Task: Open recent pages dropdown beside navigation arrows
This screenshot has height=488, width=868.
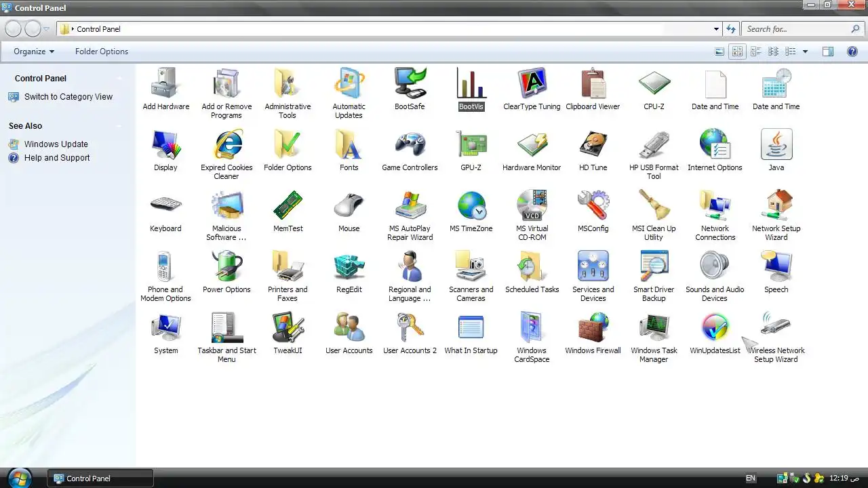Action: 47,29
